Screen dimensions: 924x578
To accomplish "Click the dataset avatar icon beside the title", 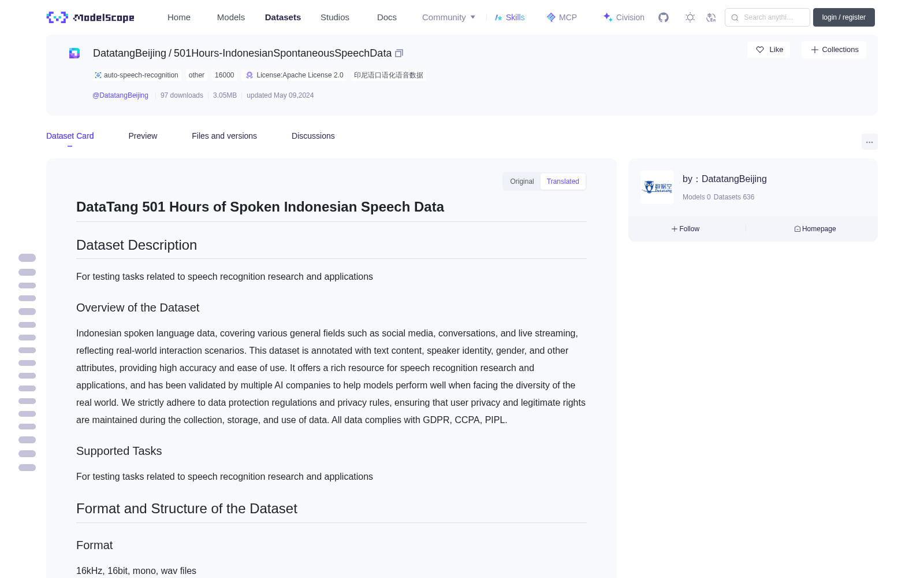I will [x=74, y=53].
